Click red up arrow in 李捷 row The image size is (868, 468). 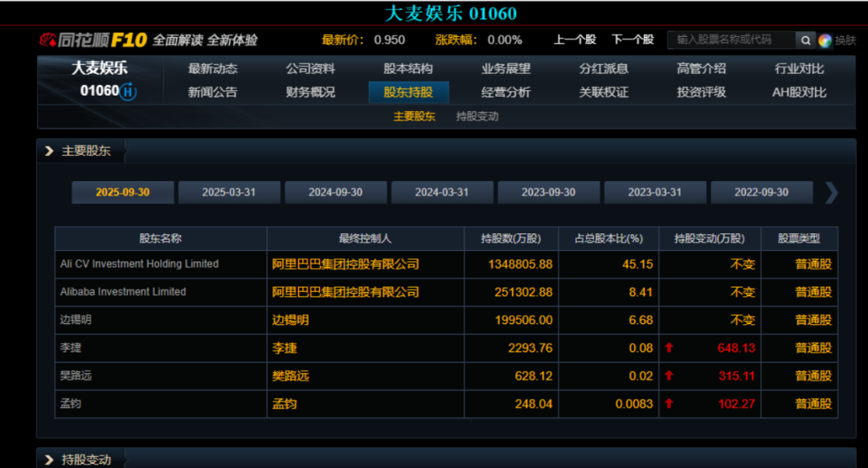point(669,347)
